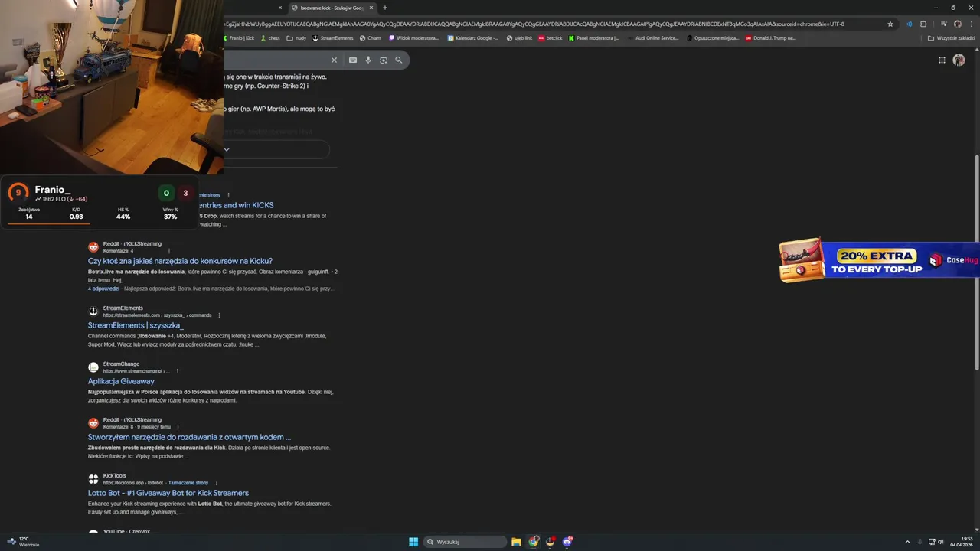Click the 44% HS value in overlay
Screen dimensions: 980x551
coord(123,217)
